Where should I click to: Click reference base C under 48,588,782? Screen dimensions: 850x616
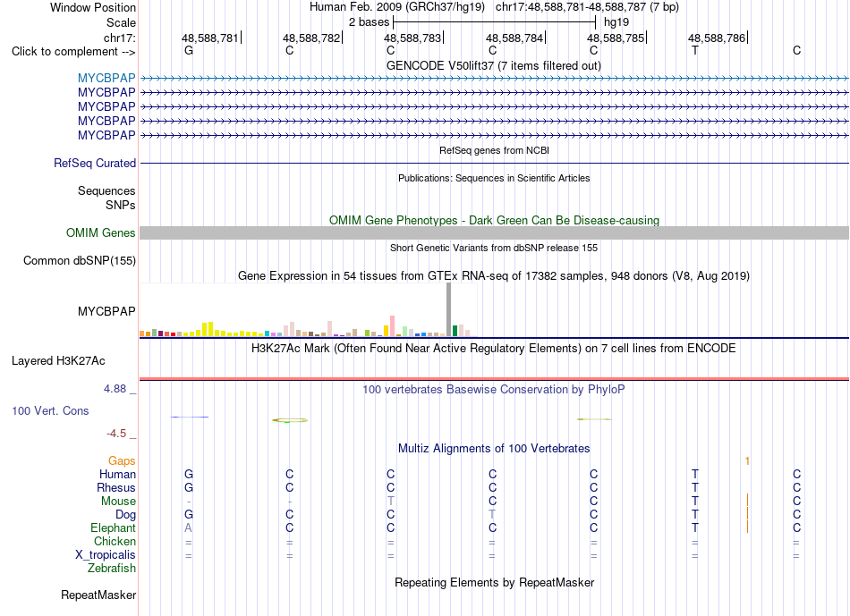click(x=290, y=50)
